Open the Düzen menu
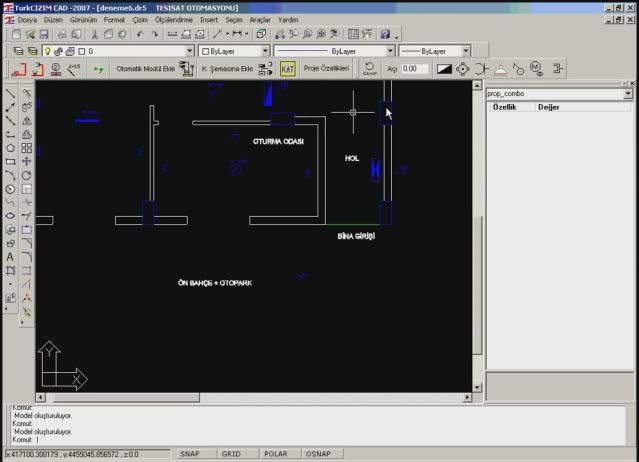 pos(53,20)
